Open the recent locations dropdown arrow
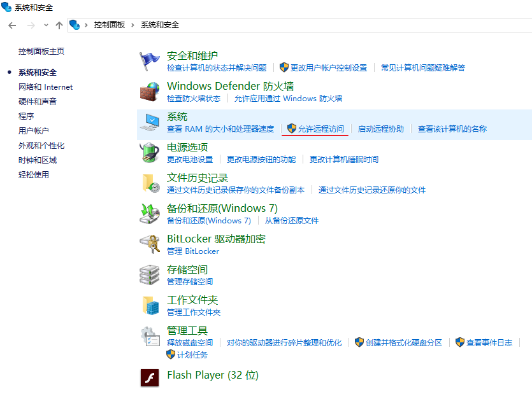The width and height of the screenshot is (532, 399). pos(46,25)
